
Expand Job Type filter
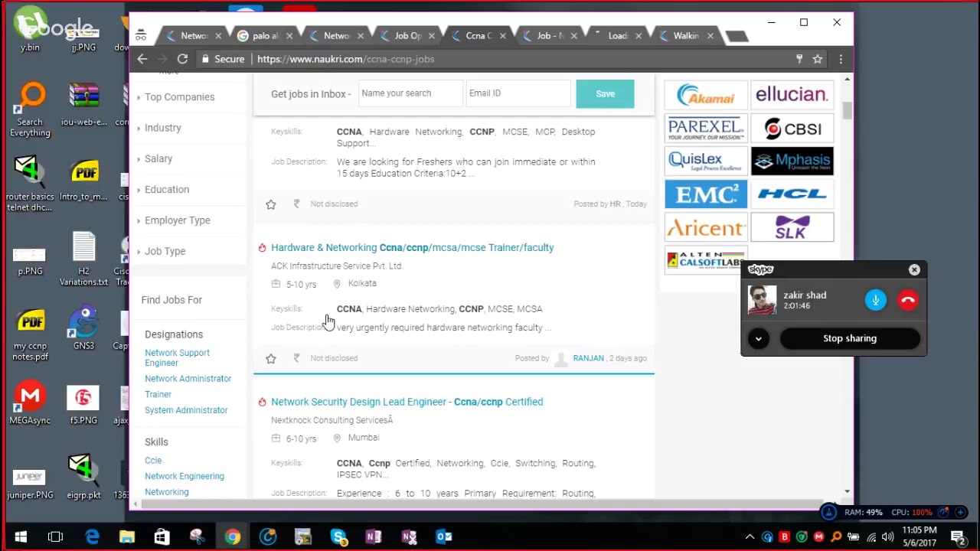coord(165,251)
